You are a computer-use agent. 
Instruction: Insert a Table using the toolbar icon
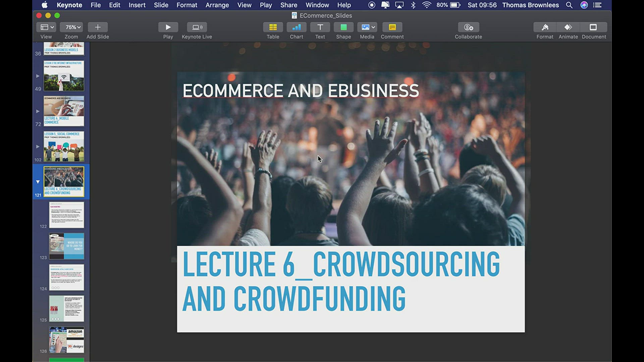pos(273,27)
